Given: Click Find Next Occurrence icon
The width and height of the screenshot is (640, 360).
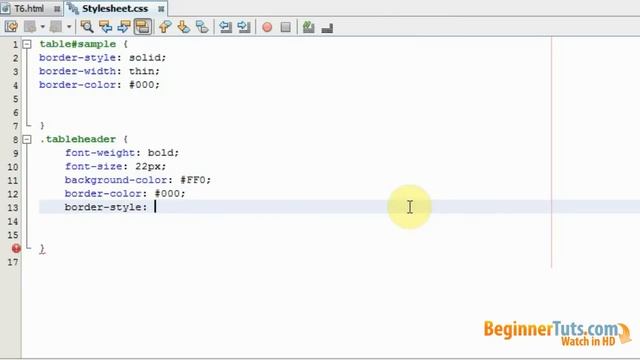Looking at the screenshot, I should [x=124, y=27].
